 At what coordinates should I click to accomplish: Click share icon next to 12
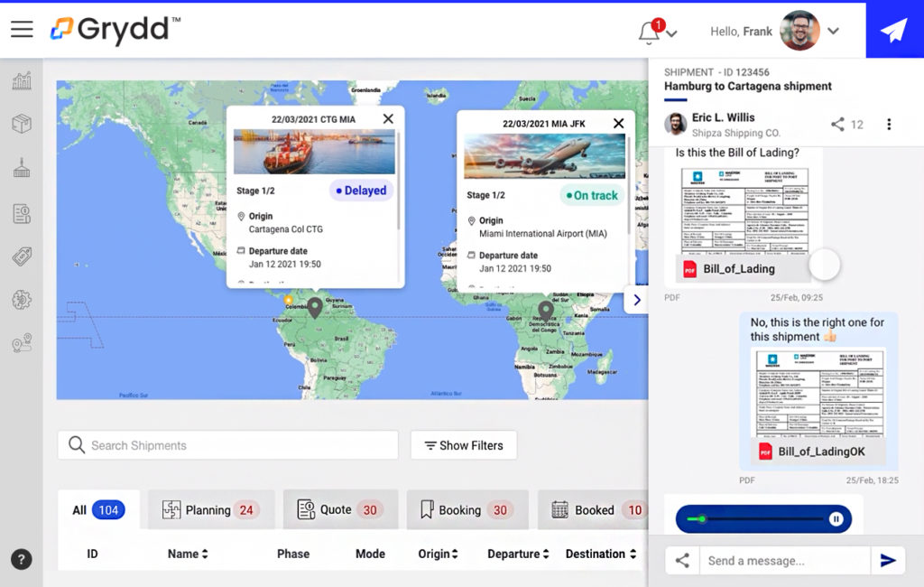click(837, 124)
